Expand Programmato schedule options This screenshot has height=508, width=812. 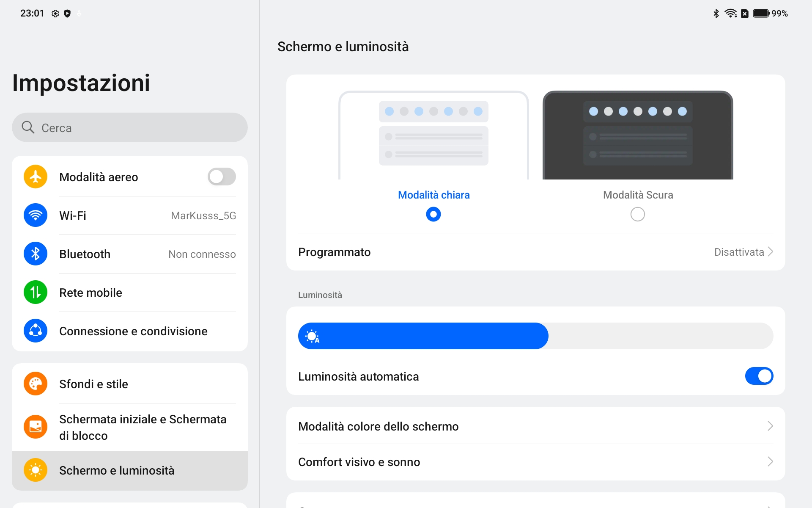(x=536, y=252)
